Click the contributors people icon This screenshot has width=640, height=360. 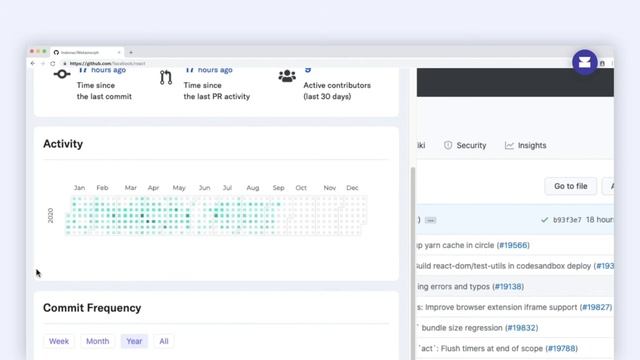287,76
